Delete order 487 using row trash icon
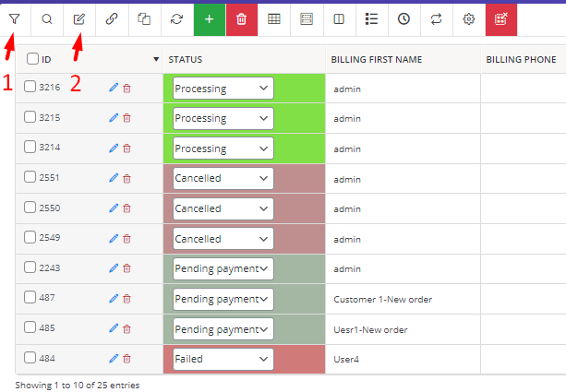566x392 pixels. point(127,299)
